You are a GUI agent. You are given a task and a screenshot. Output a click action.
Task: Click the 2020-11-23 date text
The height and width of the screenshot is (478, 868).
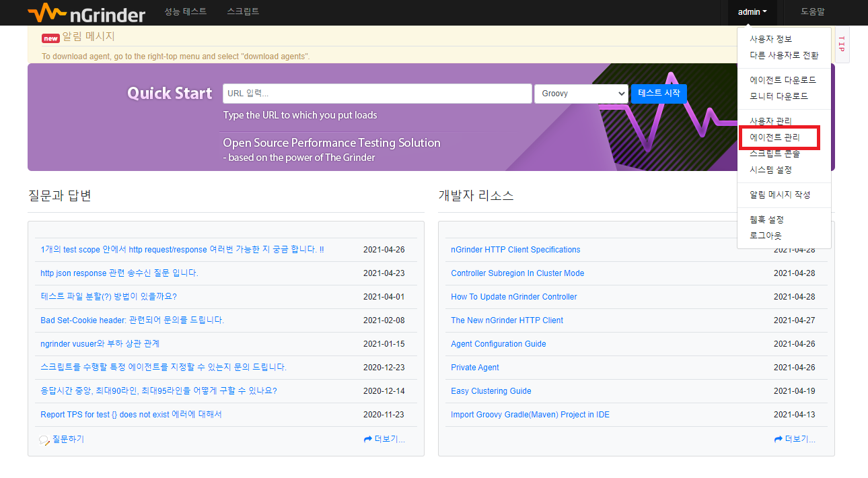384,415
